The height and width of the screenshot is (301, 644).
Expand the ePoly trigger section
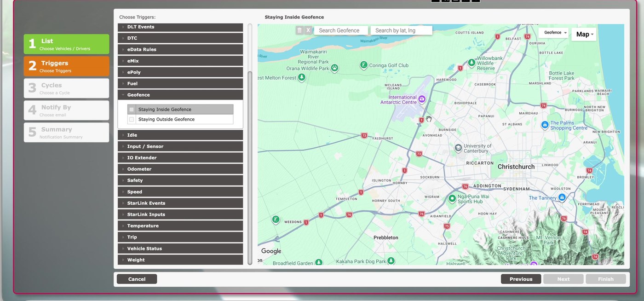tap(180, 72)
